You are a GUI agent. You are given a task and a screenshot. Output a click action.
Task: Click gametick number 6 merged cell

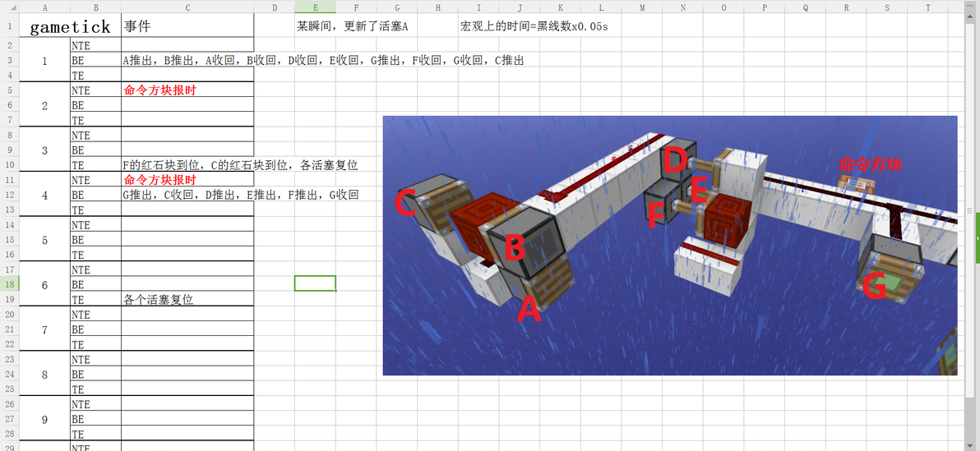(x=45, y=285)
